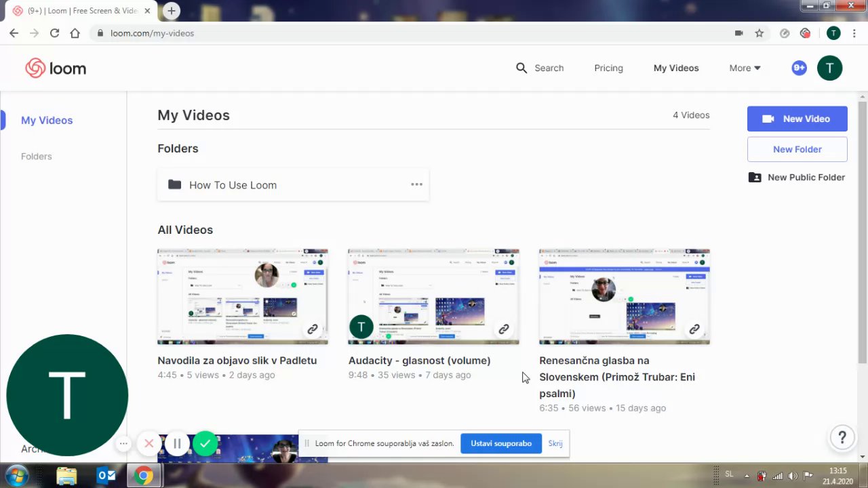Create a New Public Folder
The image size is (868, 488).
click(x=797, y=178)
